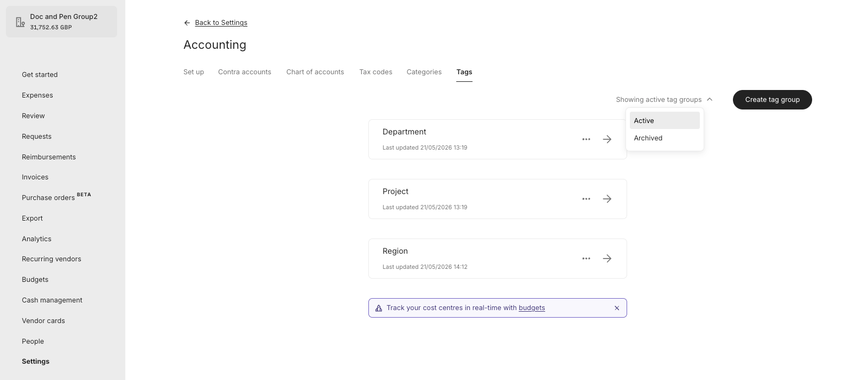Open Export in sidebar
Viewport: 868px width, 380px height.
tap(32, 218)
